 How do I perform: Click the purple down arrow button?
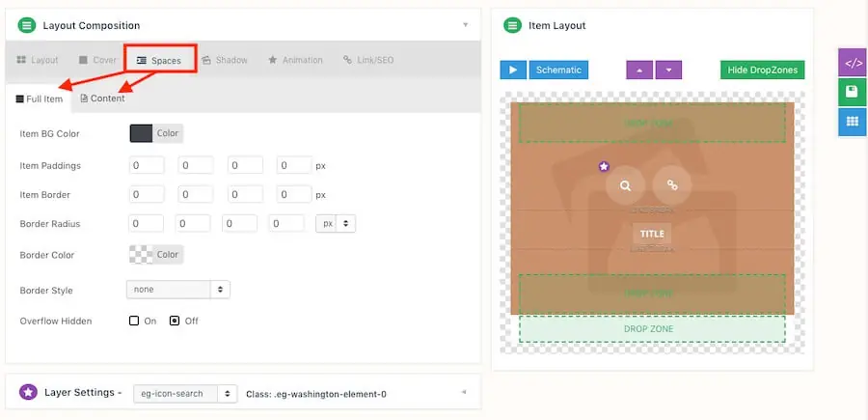[x=668, y=70]
